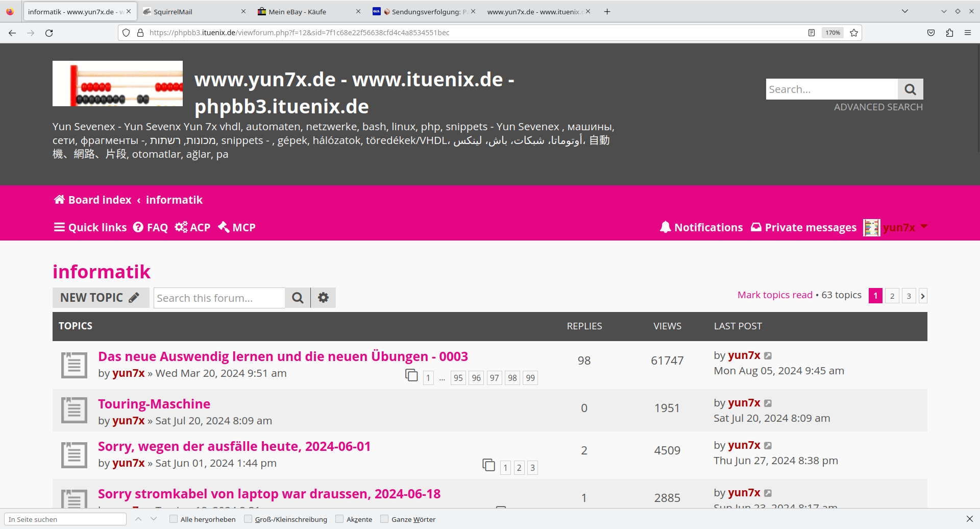Reload the current page

[49, 33]
